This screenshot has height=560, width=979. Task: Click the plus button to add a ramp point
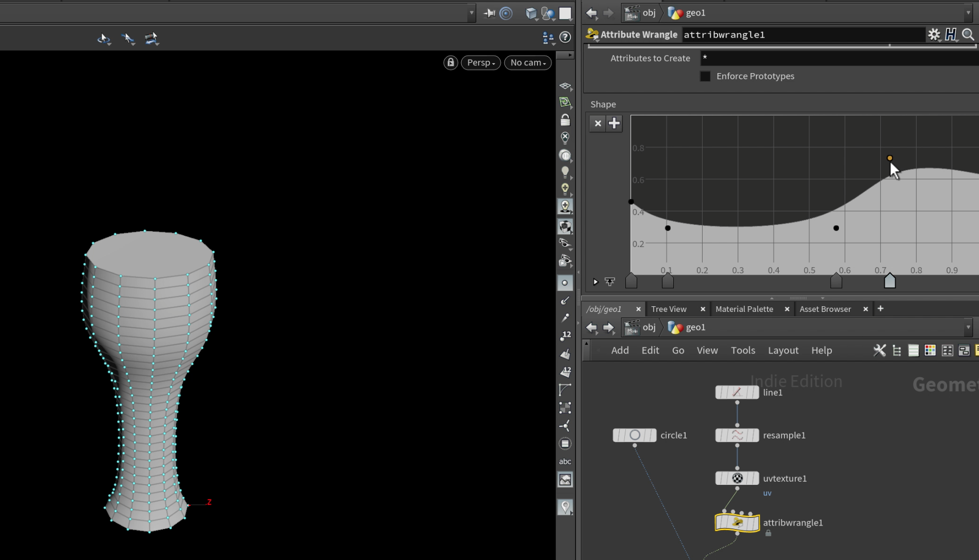click(x=614, y=124)
